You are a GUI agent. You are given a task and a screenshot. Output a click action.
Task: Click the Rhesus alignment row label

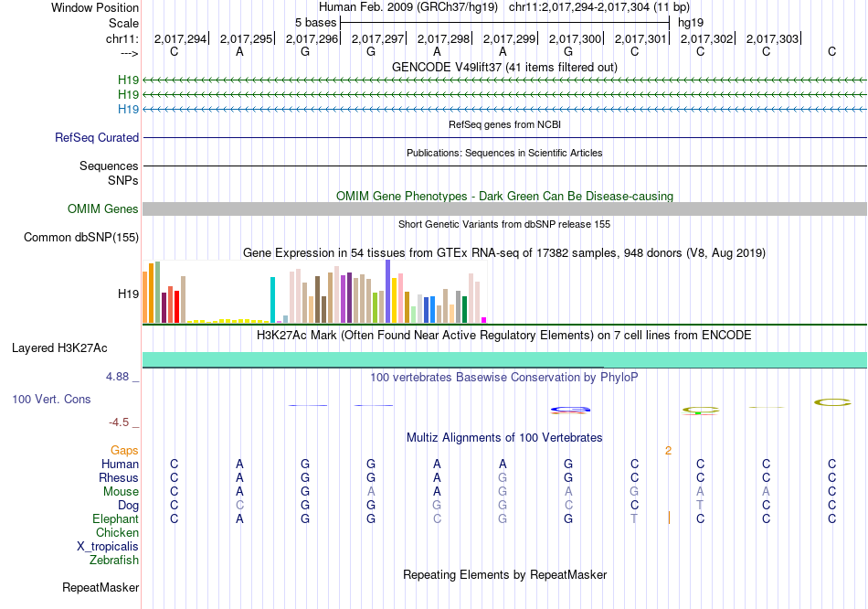point(119,477)
